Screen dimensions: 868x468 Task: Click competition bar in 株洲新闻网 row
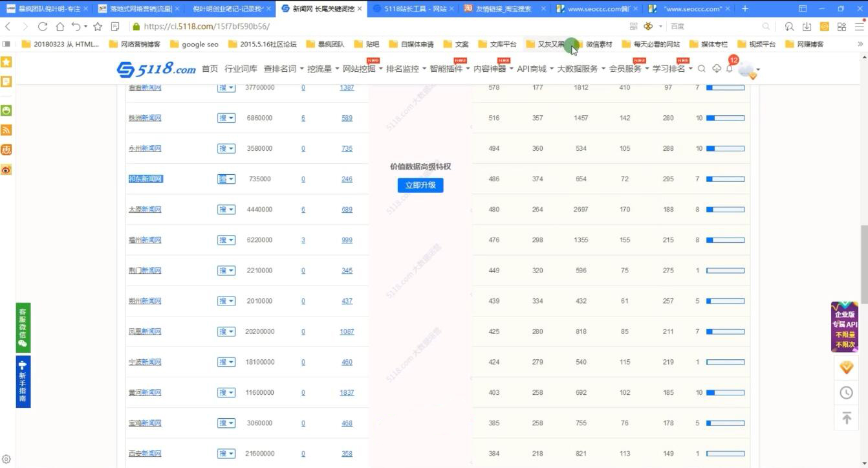click(725, 118)
